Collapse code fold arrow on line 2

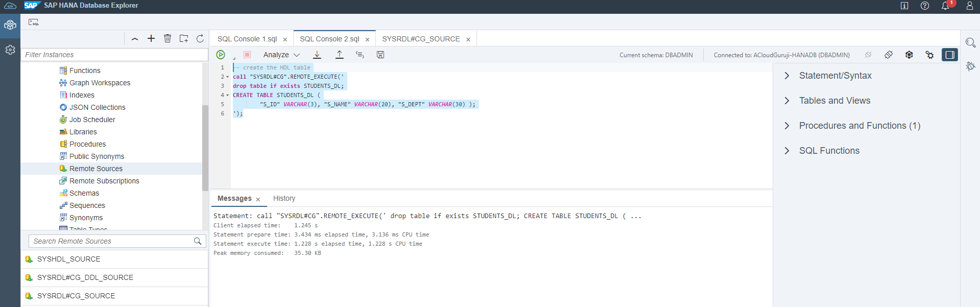pyautogui.click(x=228, y=77)
